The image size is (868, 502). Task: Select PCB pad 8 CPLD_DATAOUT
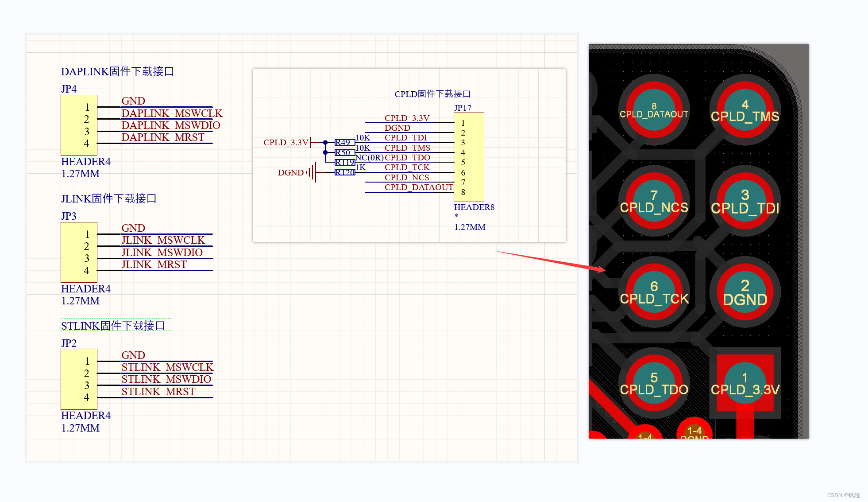(x=654, y=110)
